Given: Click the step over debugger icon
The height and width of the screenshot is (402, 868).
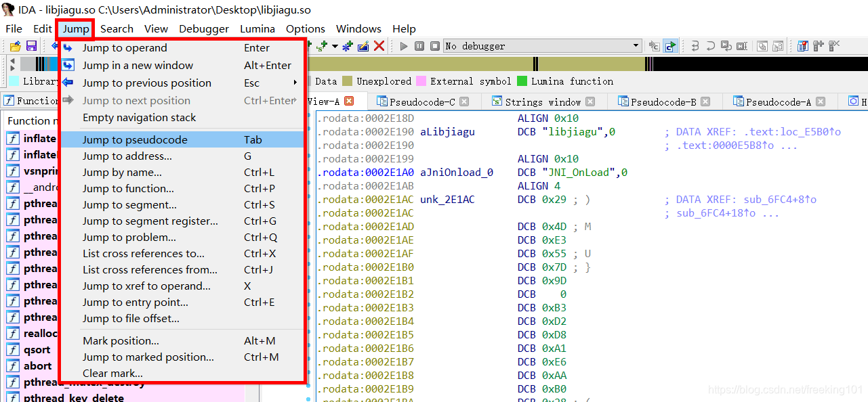Looking at the screenshot, I should (x=710, y=46).
